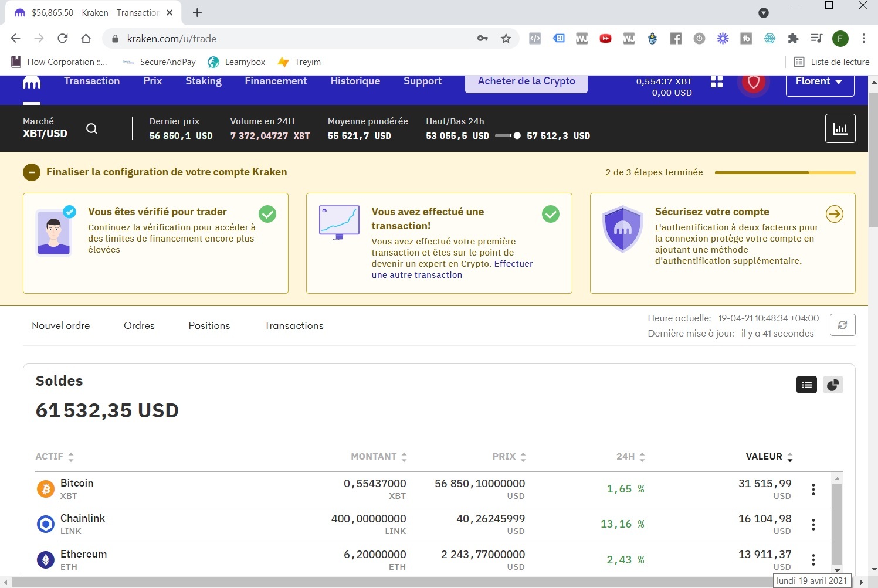Click the search magnifier next to XBT/USD
The image size is (878, 588).
pyautogui.click(x=91, y=128)
